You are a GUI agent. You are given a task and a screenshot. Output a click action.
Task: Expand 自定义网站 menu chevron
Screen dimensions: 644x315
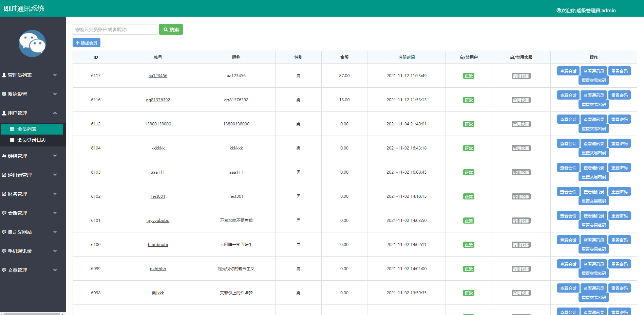pyautogui.click(x=55, y=232)
